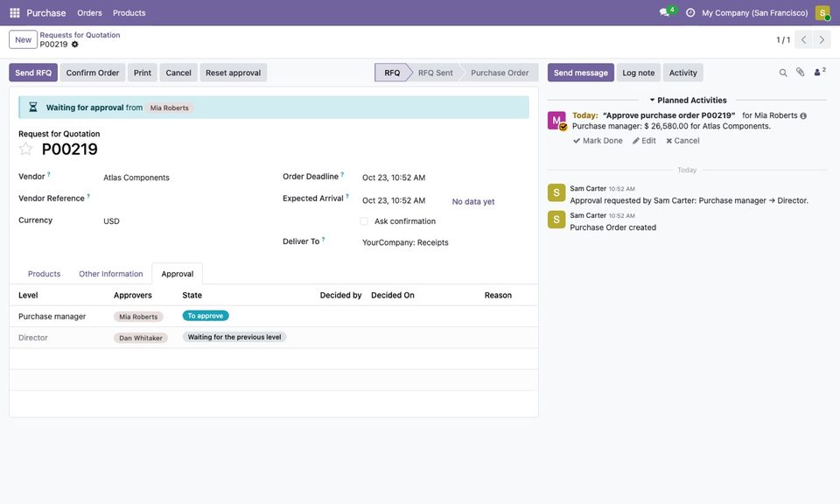Collapse the Planned Activities section

click(688, 100)
